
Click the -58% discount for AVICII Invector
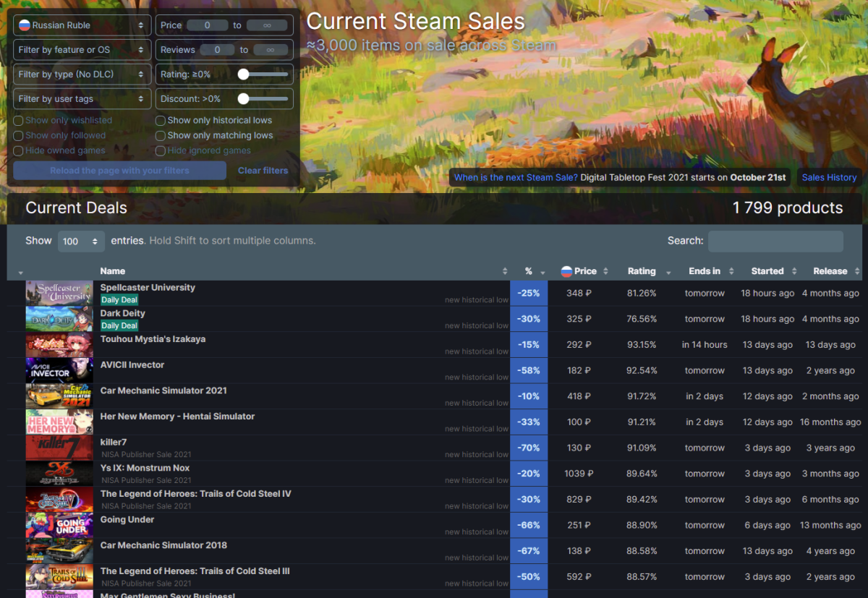529,371
